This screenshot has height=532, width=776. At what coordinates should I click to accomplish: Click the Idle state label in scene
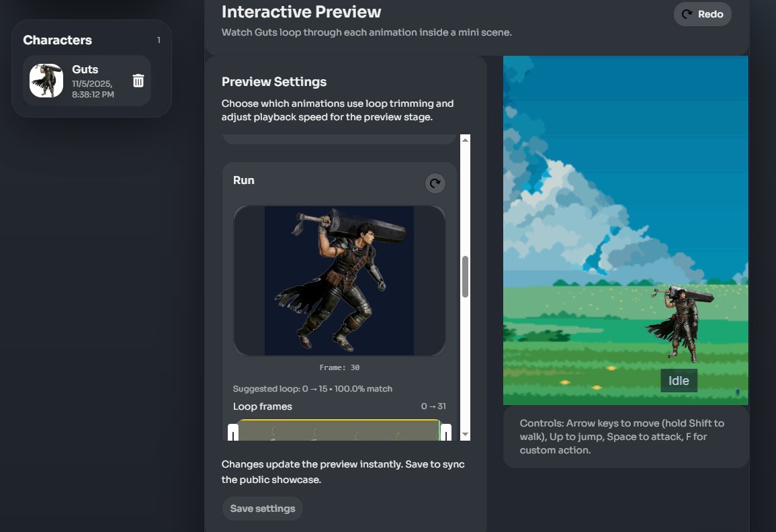pyautogui.click(x=679, y=381)
